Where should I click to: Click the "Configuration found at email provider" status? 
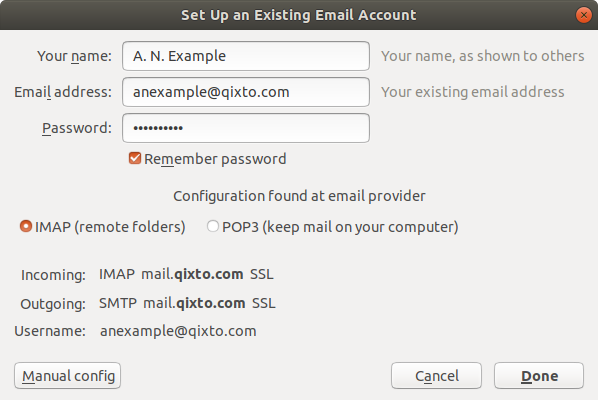coord(299,196)
